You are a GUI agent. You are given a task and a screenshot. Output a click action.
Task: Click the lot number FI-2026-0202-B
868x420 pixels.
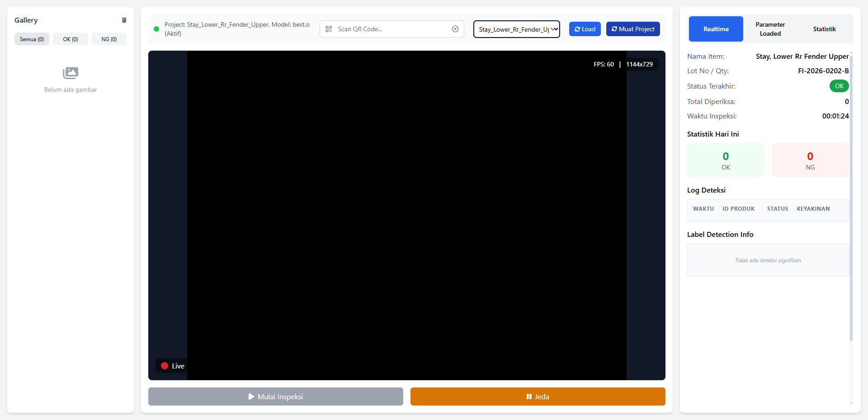tap(823, 71)
